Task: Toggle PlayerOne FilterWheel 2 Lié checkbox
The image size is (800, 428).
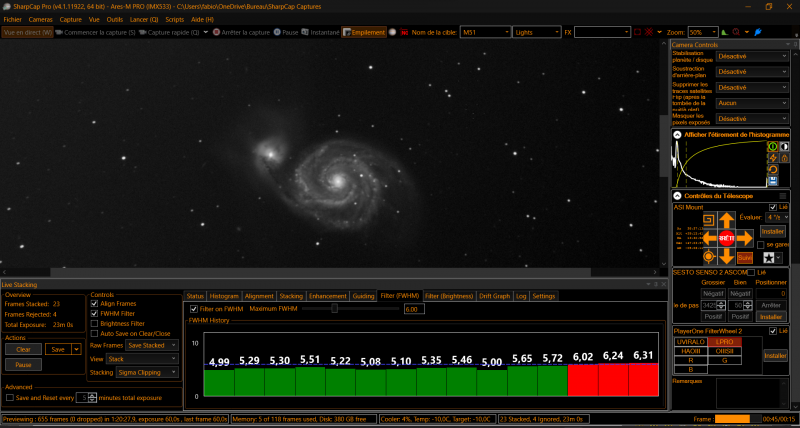Action: (773, 332)
